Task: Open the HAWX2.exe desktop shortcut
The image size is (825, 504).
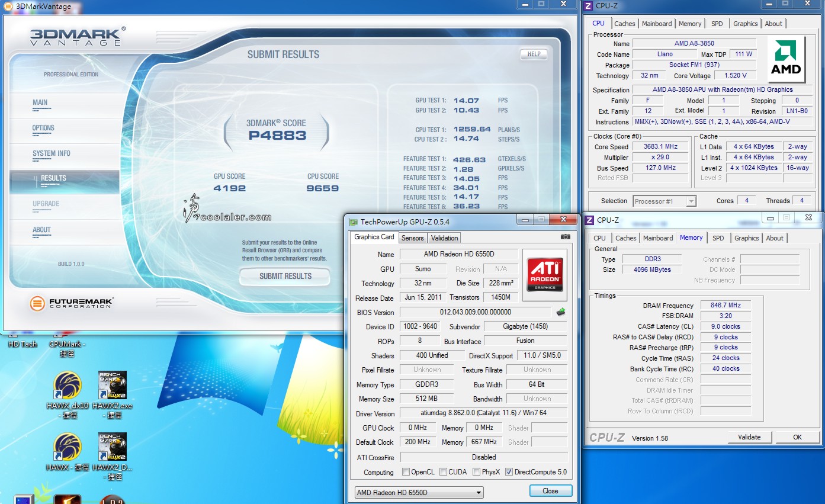Action: pos(113,386)
